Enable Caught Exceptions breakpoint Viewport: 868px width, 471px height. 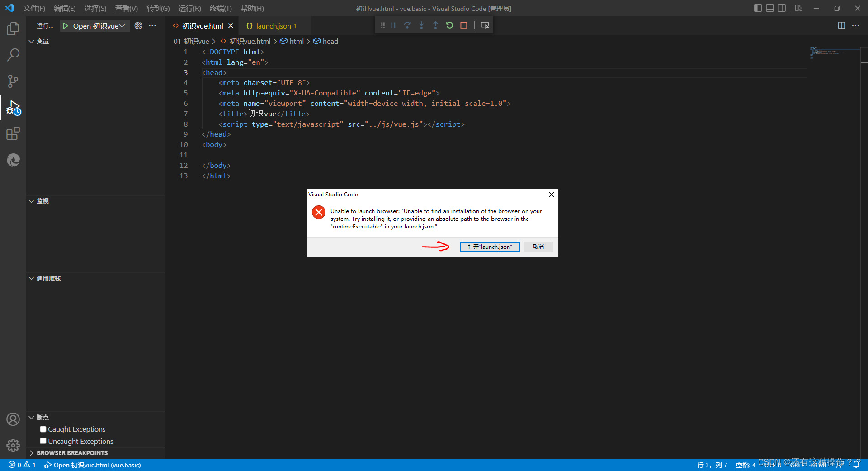(x=43, y=429)
